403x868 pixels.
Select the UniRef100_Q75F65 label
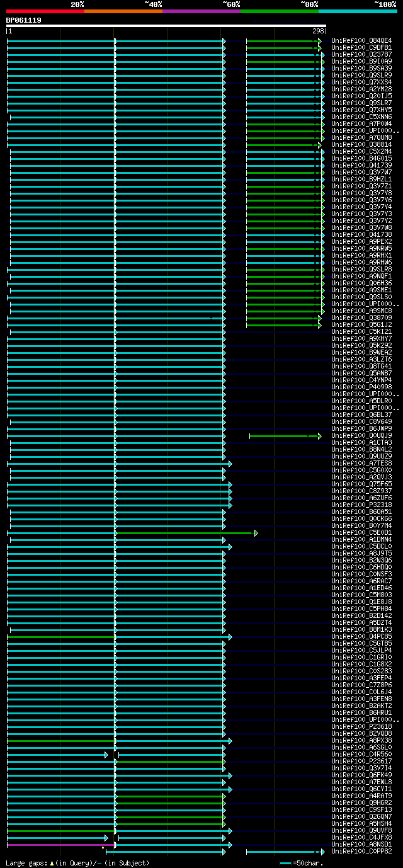[x=361, y=484]
